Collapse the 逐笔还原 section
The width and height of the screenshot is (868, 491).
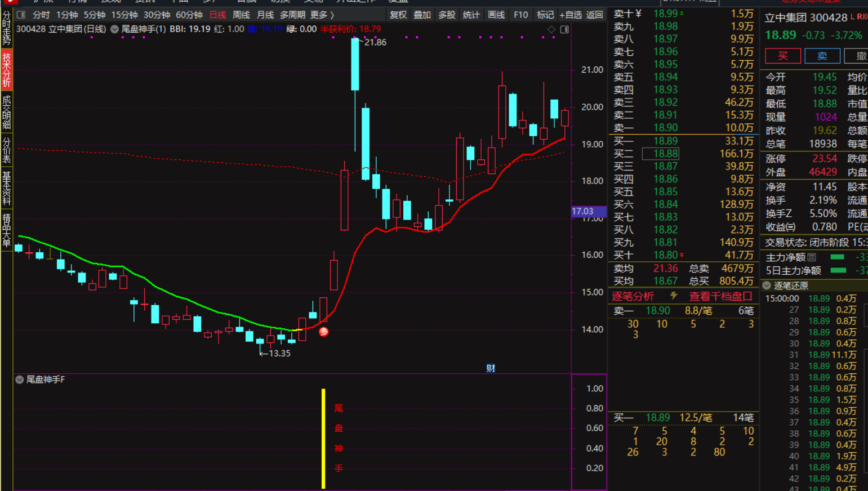pos(767,285)
